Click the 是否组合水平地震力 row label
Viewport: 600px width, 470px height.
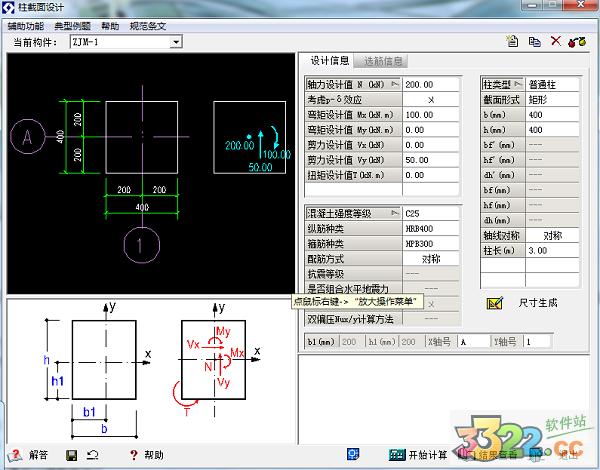353,289
